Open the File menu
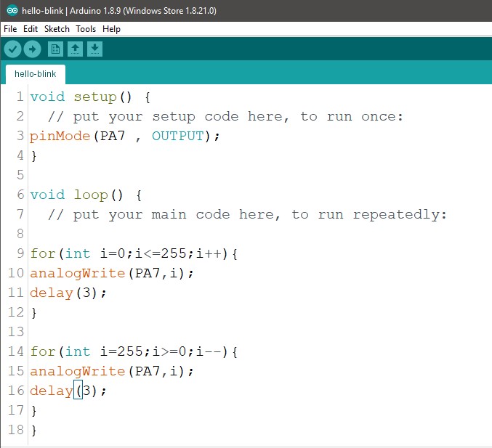 (x=10, y=29)
